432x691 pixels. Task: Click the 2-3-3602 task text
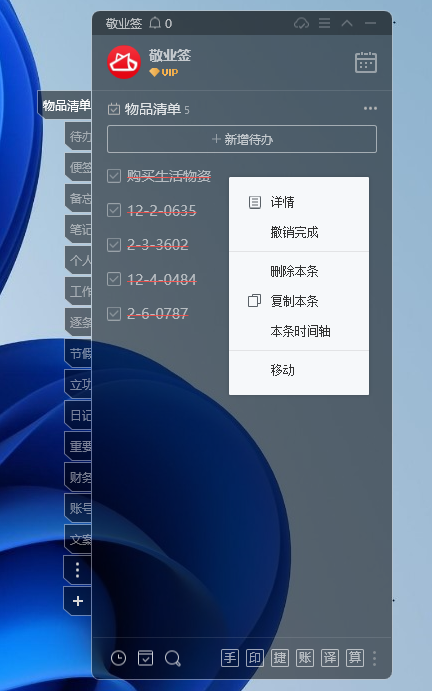tap(158, 245)
